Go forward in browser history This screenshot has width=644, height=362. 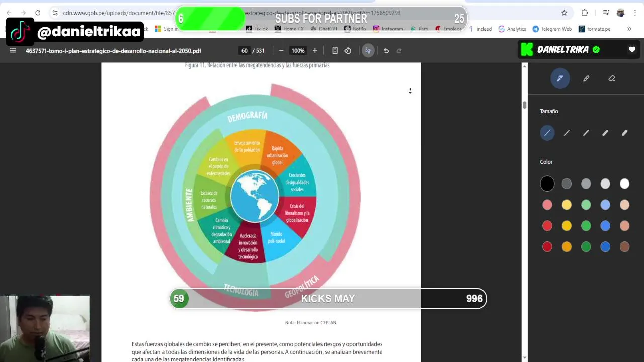23,13
